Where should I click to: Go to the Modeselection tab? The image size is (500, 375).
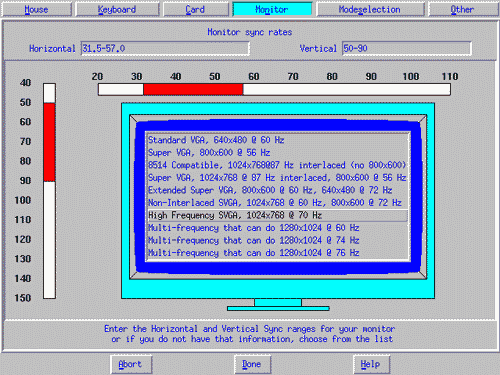tap(370, 9)
